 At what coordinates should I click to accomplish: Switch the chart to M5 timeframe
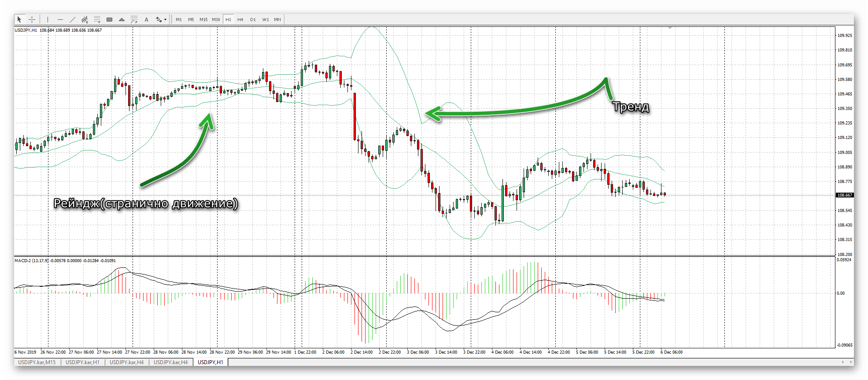191,19
